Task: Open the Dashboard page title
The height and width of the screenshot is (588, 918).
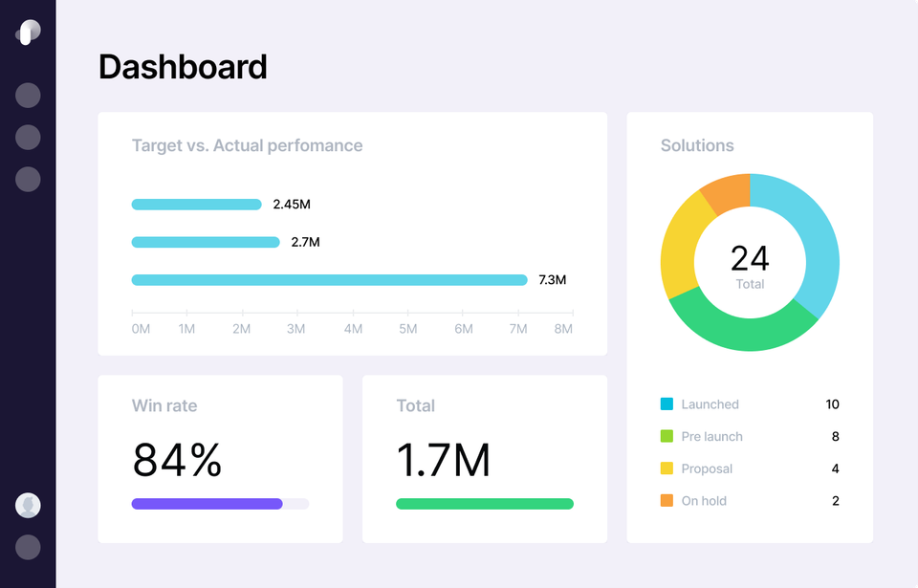Action: [x=183, y=67]
